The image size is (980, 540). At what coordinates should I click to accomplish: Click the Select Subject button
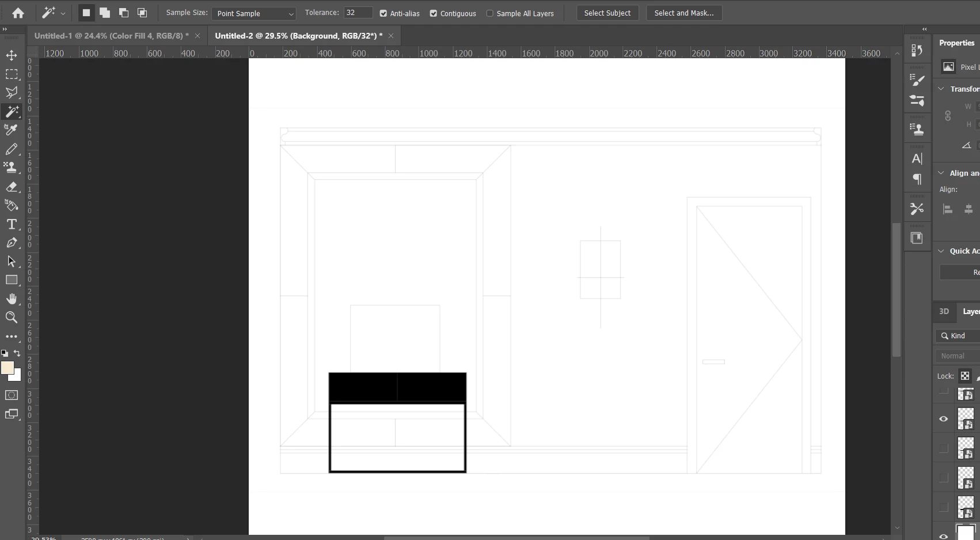607,13
